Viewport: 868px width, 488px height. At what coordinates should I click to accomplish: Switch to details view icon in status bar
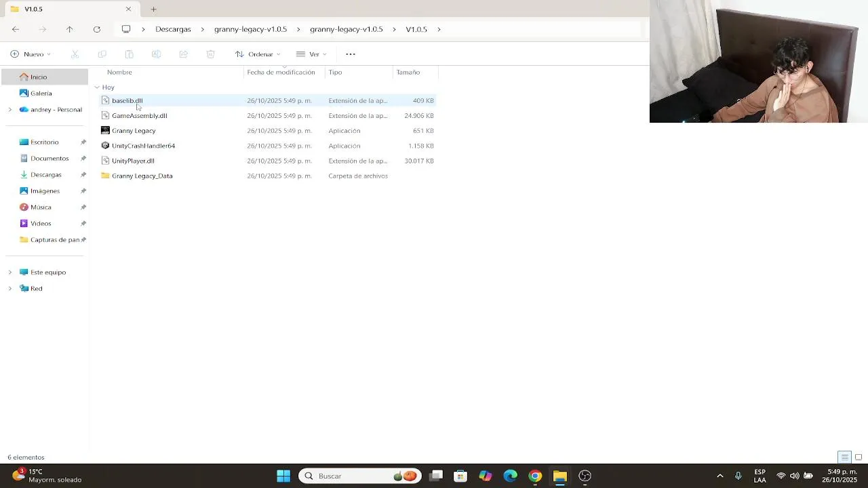coord(844,457)
